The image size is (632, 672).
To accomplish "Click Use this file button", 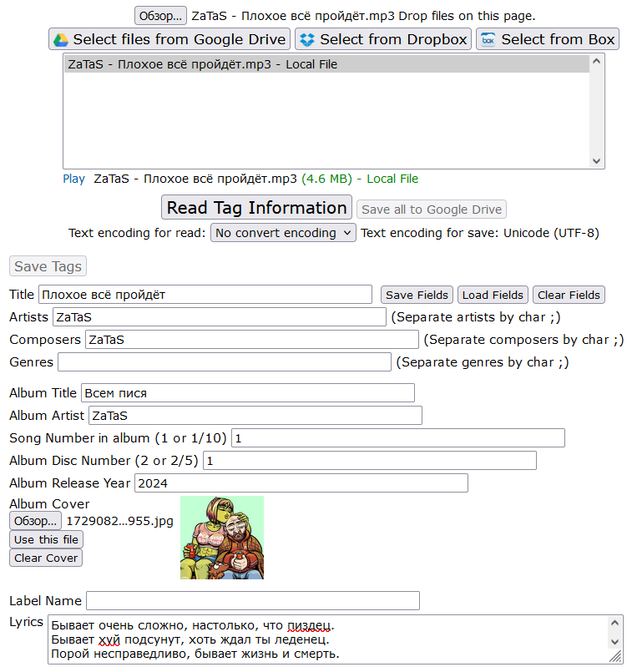I will (x=46, y=539).
